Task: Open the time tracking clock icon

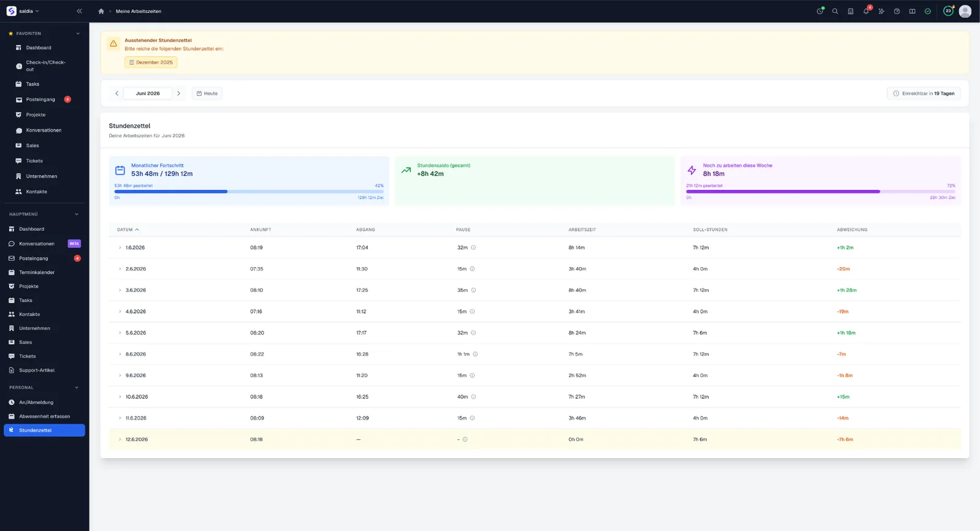Action: (x=820, y=11)
